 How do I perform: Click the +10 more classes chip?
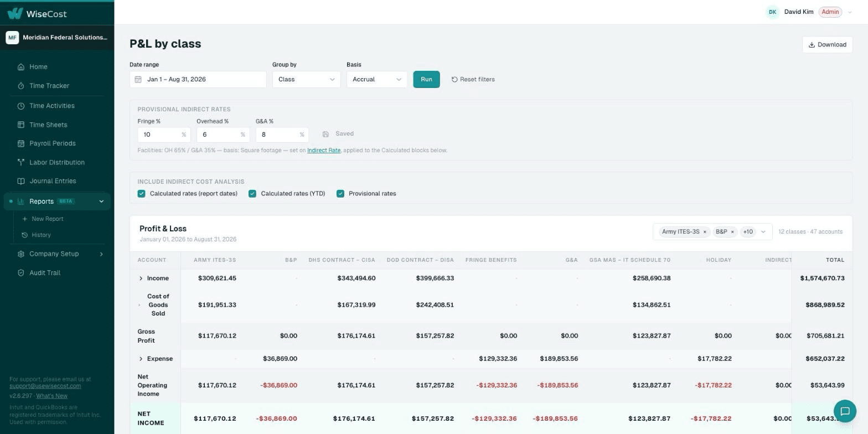[748, 232]
